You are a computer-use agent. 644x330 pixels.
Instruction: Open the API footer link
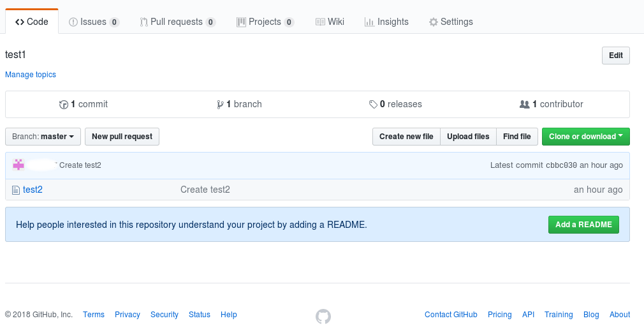click(528, 315)
